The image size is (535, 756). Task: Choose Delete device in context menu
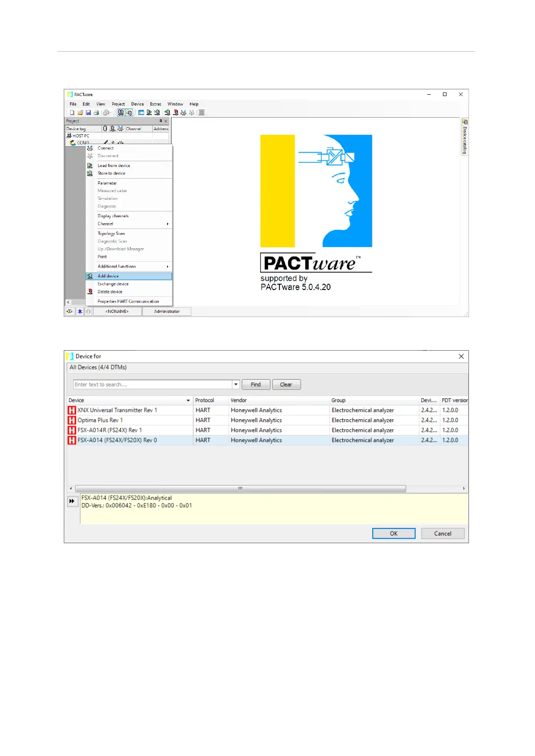pyautogui.click(x=129, y=292)
